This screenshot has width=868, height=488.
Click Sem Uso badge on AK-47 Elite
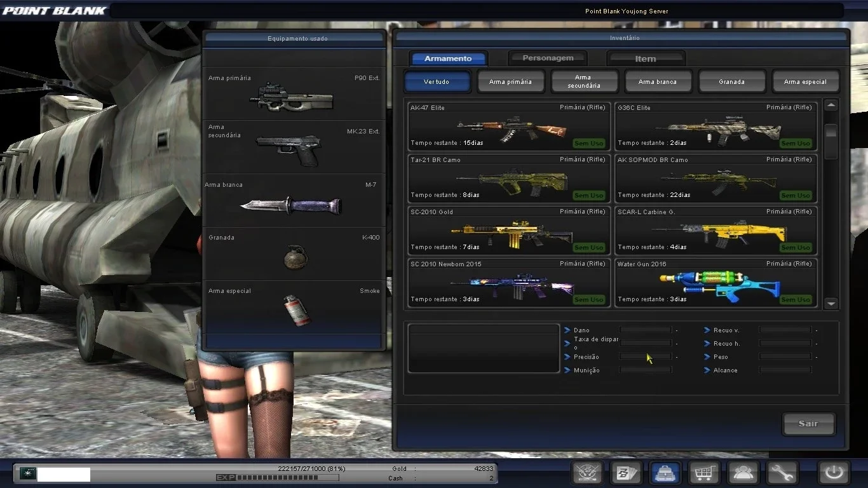pyautogui.click(x=589, y=143)
